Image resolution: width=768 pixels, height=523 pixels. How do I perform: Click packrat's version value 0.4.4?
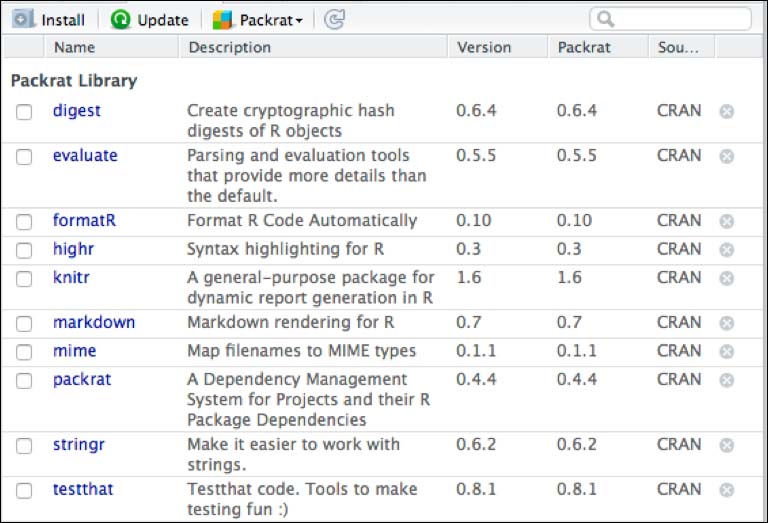[x=476, y=380]
